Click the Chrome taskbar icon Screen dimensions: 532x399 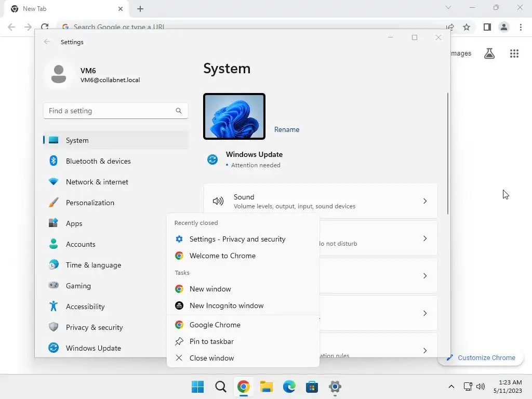click(243, 387)
